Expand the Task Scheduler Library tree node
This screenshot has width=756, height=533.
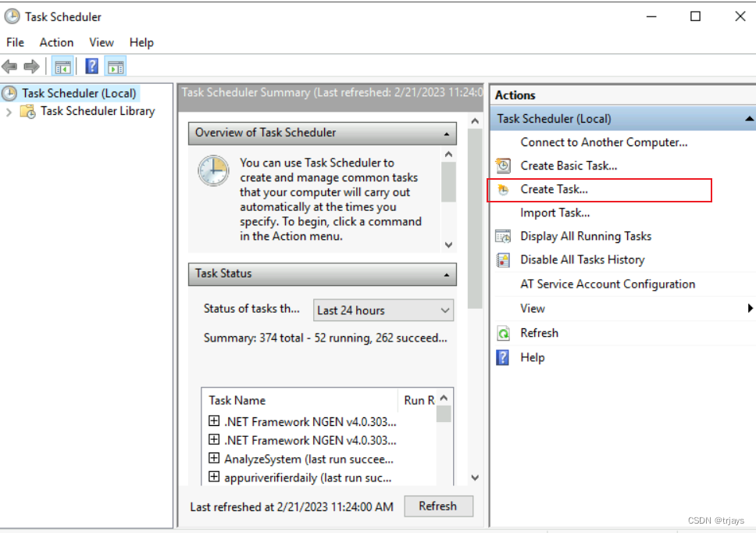9,112
